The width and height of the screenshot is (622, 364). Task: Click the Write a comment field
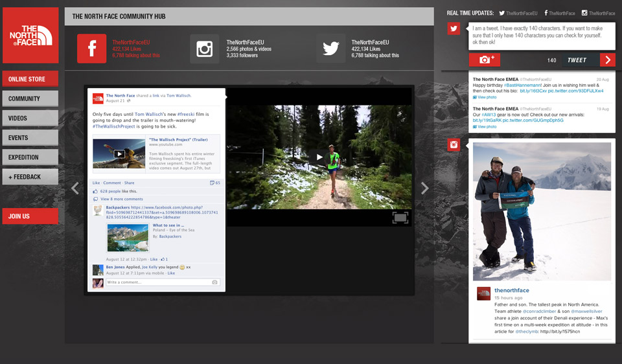click(x=163, y=282)
